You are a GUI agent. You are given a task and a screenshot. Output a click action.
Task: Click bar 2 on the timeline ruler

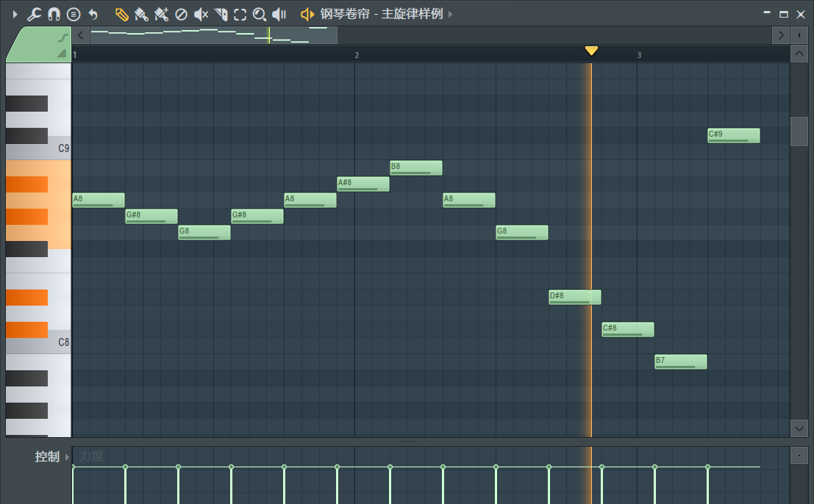pos(357,55)
